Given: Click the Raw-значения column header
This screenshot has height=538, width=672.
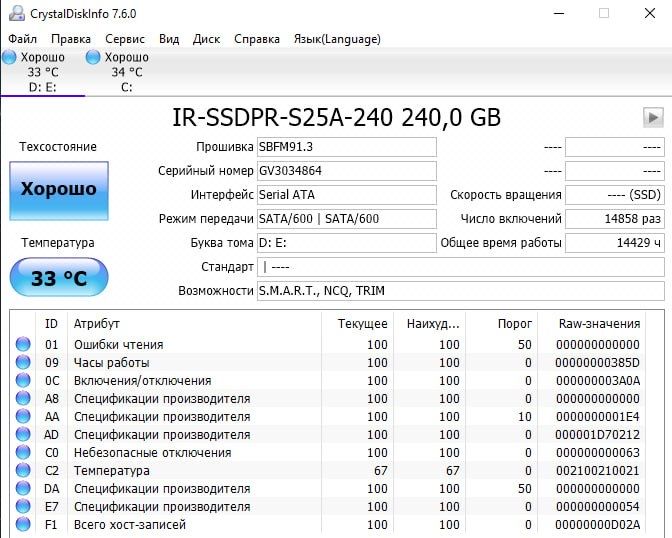Looking at the screenshot, I should 592,324.
